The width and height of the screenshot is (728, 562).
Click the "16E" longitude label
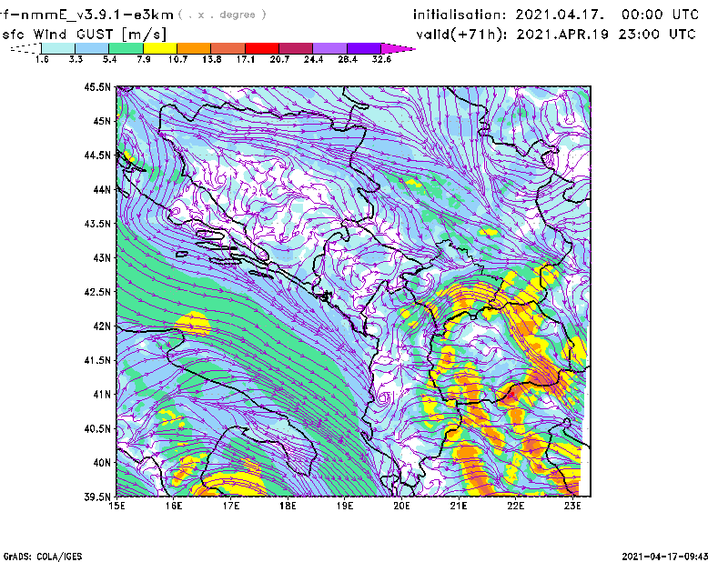click(x=174, y=506)
